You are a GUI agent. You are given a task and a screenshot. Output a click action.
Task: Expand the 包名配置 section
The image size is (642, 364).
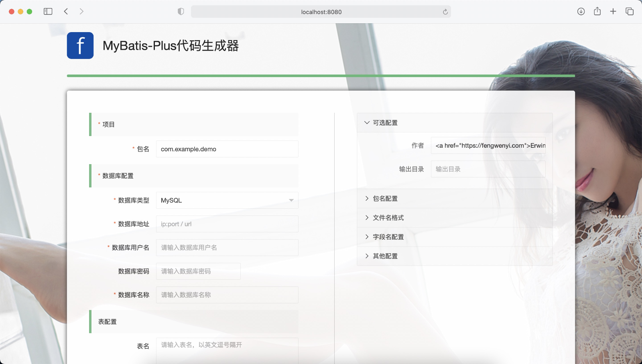pos(385,198)
